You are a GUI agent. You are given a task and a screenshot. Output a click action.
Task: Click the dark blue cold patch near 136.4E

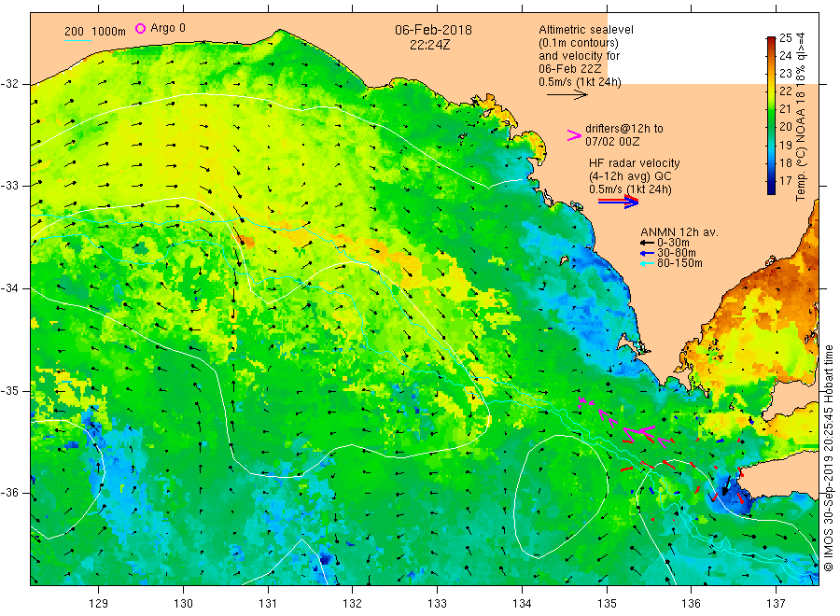[x=731, y=493]
